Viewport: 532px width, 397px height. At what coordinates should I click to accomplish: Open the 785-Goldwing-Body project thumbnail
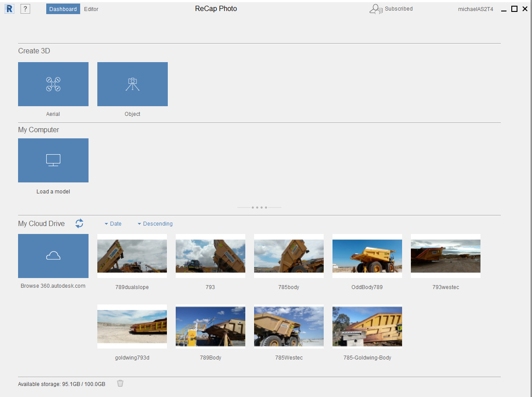point(367,327)
